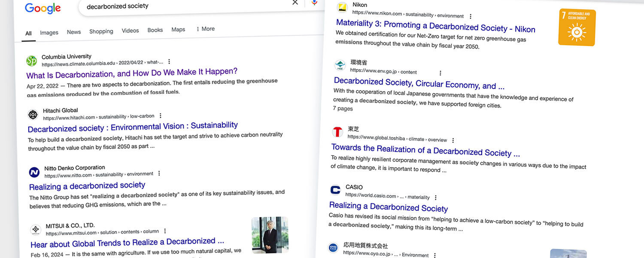
Task: Open 'Towards the Realization of a Decarbonized Society' link
Action: pyautogui.click(x=425, y=150)
